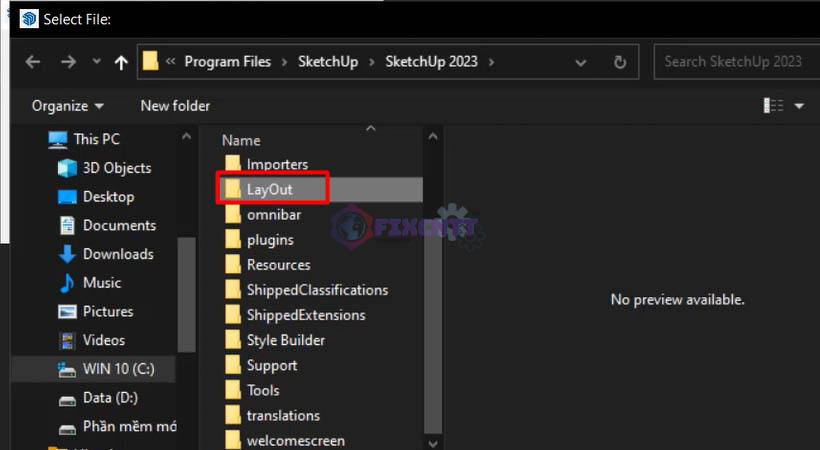Open recent locations dropdown near Forward arrow

point(97,61)
